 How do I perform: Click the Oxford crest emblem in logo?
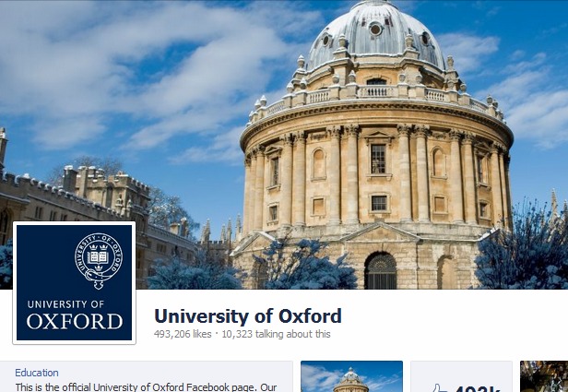99,260
